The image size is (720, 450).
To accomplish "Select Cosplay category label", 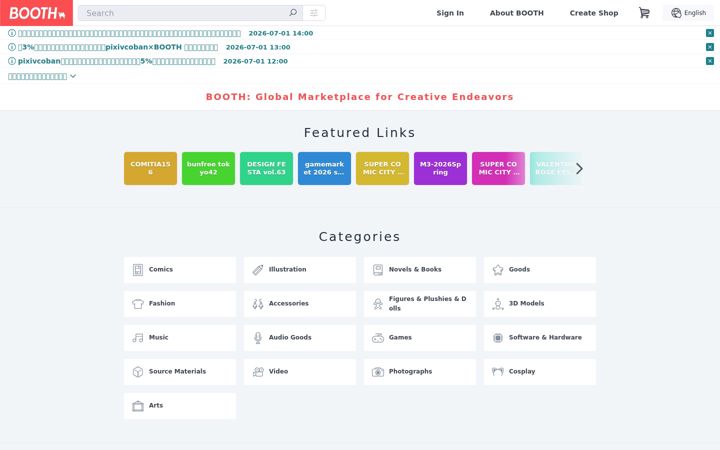I will tap(522, 371).
